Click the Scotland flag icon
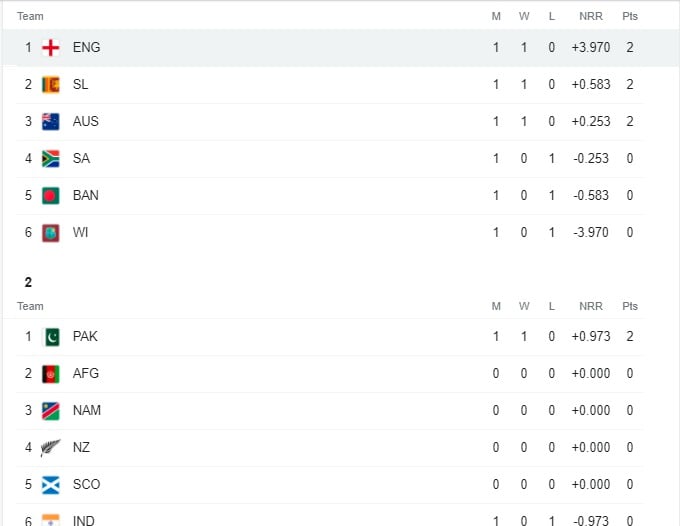 click(51, 485)
